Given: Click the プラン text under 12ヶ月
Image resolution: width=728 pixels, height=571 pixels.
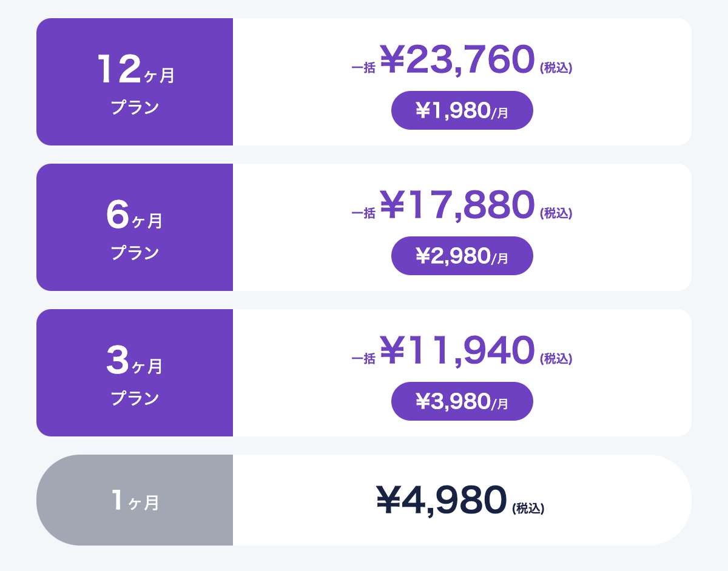Looking at the screenshot, I should tap(135, 108).
